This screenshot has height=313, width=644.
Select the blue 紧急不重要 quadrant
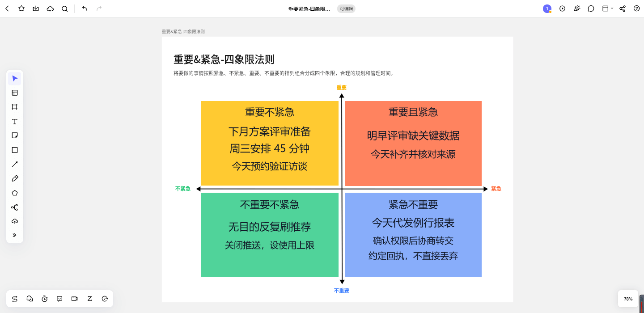(x=413, y=235)
